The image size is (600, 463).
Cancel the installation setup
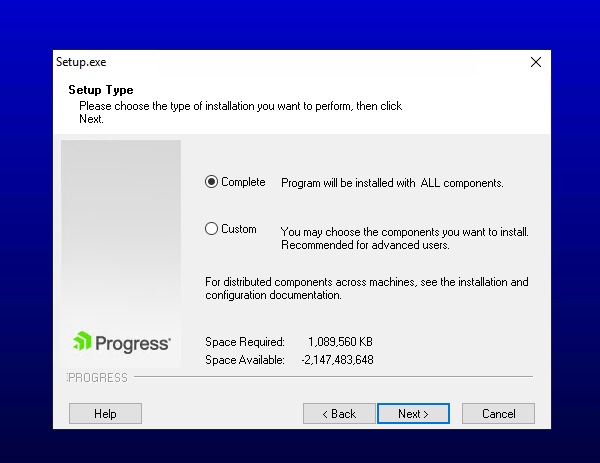[498, 414]
